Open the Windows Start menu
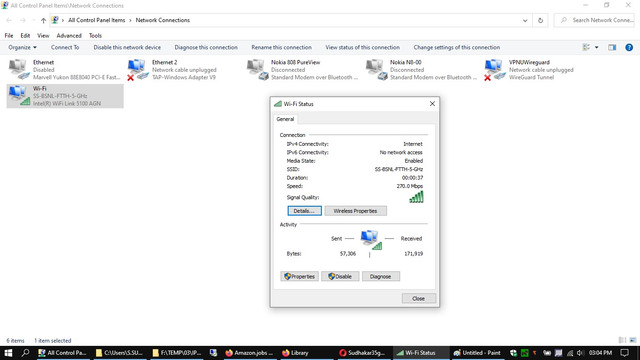 (8, 353)
